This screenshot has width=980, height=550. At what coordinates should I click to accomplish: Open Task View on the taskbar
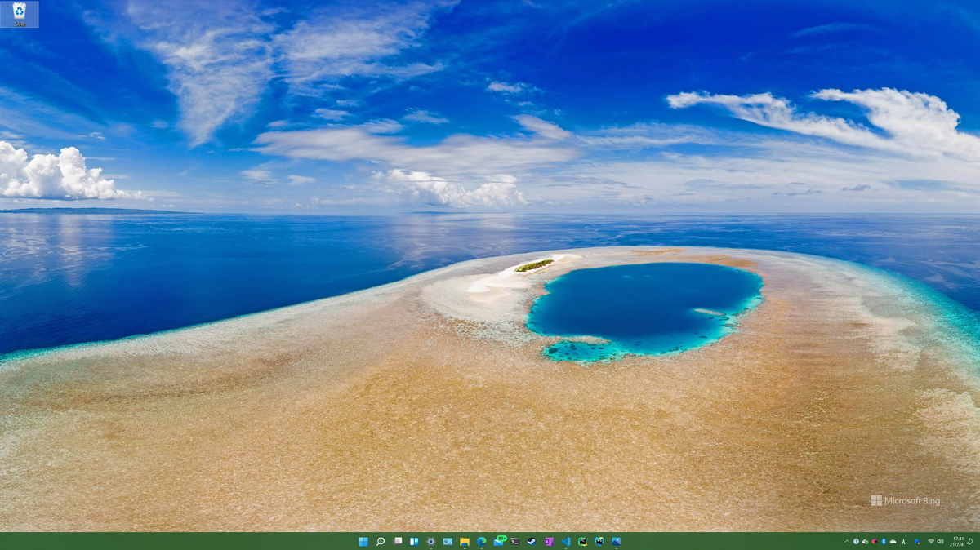click(398, 541)
